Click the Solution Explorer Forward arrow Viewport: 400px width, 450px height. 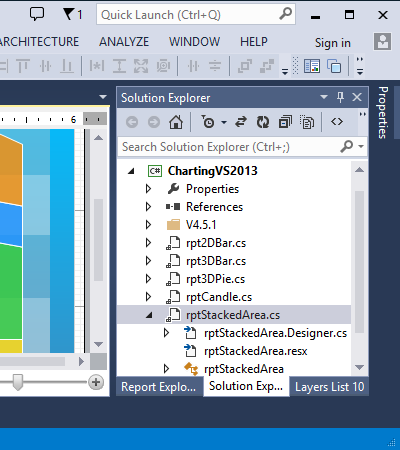tap(154, 122)
